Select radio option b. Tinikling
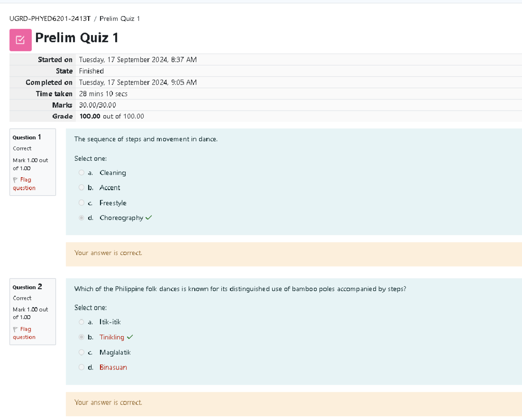The image size is (522, 420). [x=81, y=337]
